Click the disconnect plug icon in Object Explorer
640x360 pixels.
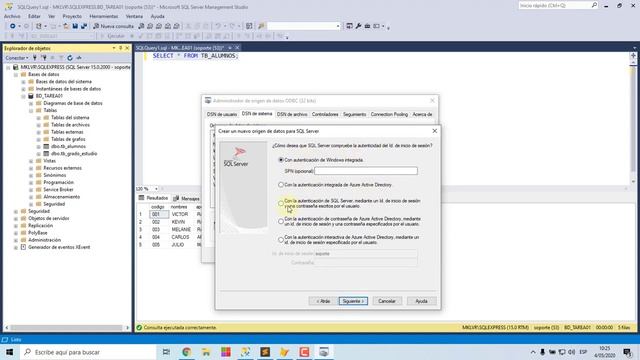pyautogui.click(x=44, y=58)
